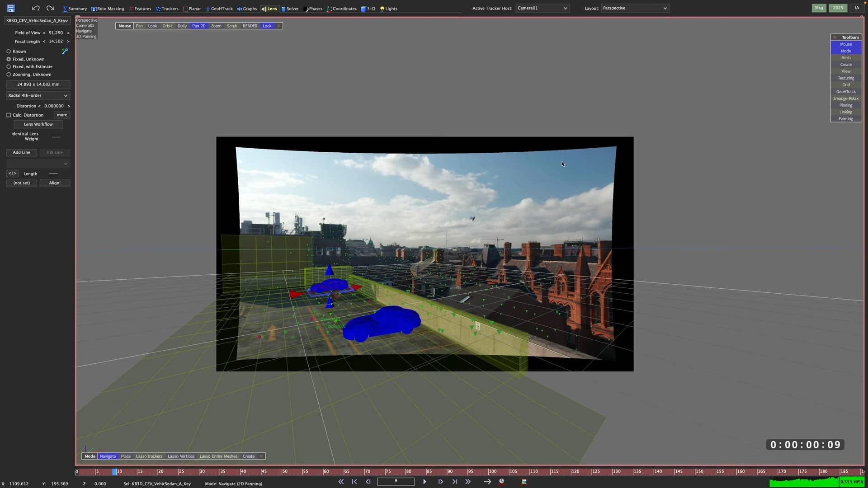This screenshot has width=868, height=488.
Task: Close the Mouse toolbar
Action: (278, 26)
